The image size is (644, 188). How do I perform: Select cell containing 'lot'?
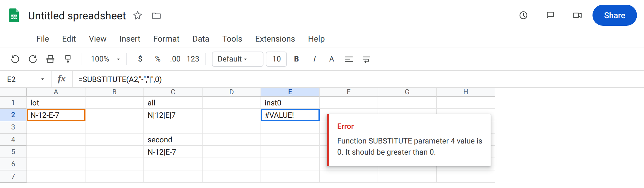(56, 103)
